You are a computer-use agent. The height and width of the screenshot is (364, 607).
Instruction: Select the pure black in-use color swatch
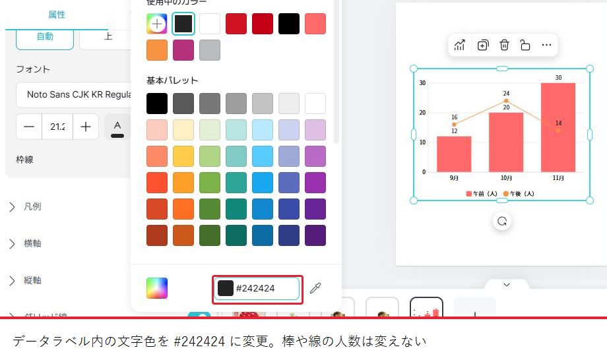click(289, 24)
